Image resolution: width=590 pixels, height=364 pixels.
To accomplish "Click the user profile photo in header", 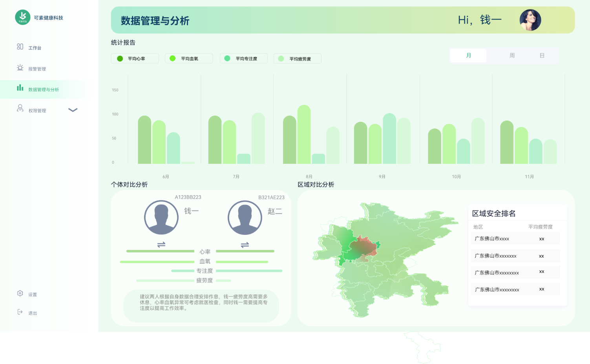I will [530, 20].
